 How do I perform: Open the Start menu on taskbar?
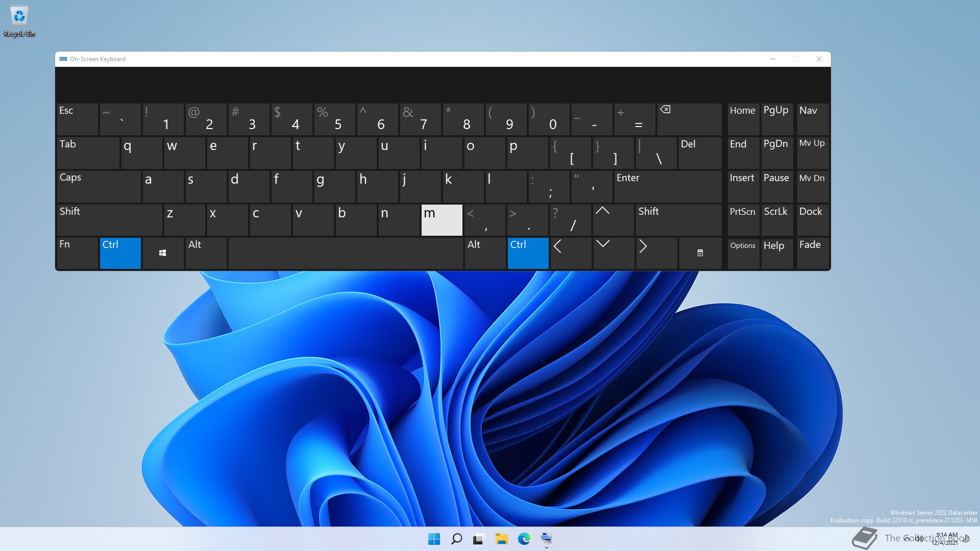pos(434,539)
